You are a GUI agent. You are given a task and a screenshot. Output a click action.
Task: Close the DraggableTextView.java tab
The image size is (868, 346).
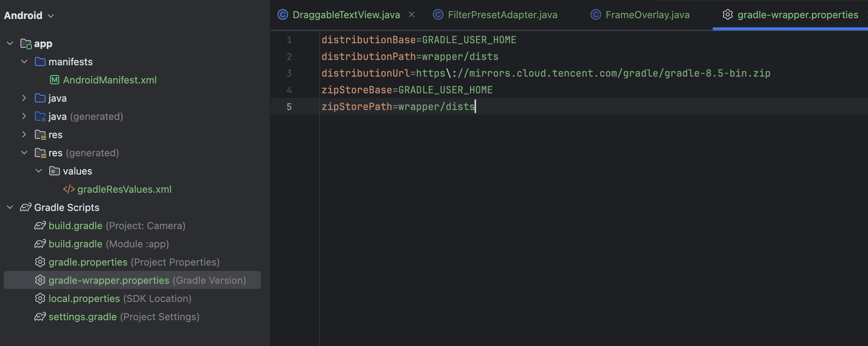412,15
